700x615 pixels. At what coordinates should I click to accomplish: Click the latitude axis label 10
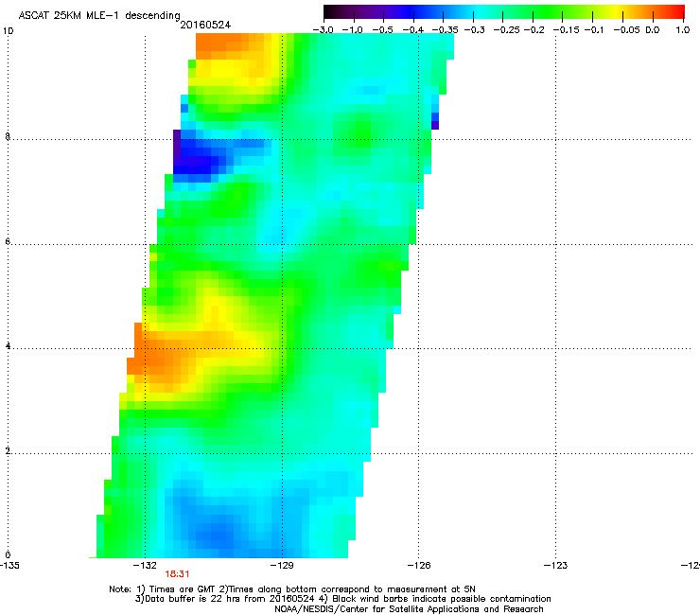point(8,31)
